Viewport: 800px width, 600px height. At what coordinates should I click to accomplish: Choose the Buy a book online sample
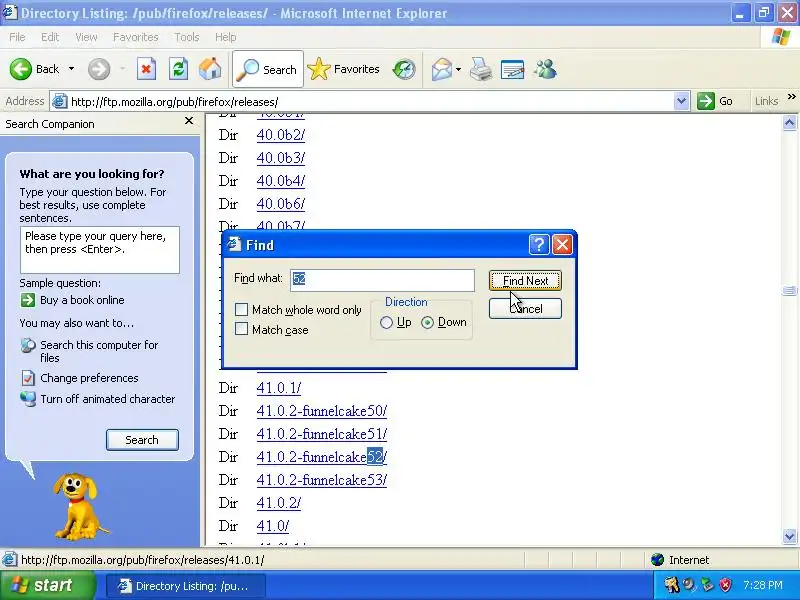tap(82, 300)
